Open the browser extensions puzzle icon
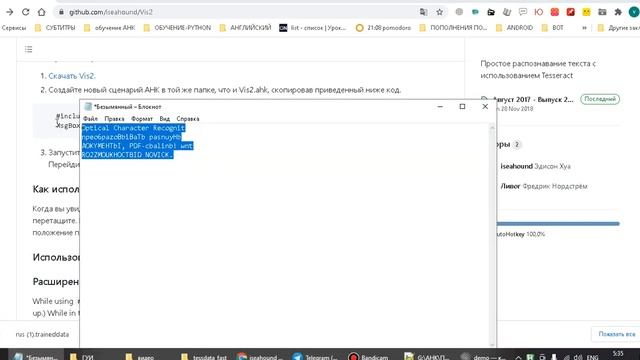The height and width of the screenshot is (360, 640). coord(618,12)
